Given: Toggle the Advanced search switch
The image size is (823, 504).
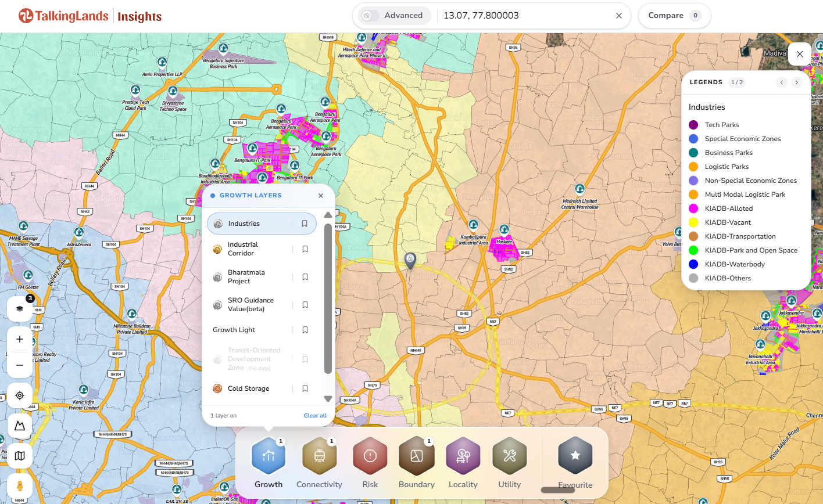Looking at the screenshot, I should tap(370, 16).
